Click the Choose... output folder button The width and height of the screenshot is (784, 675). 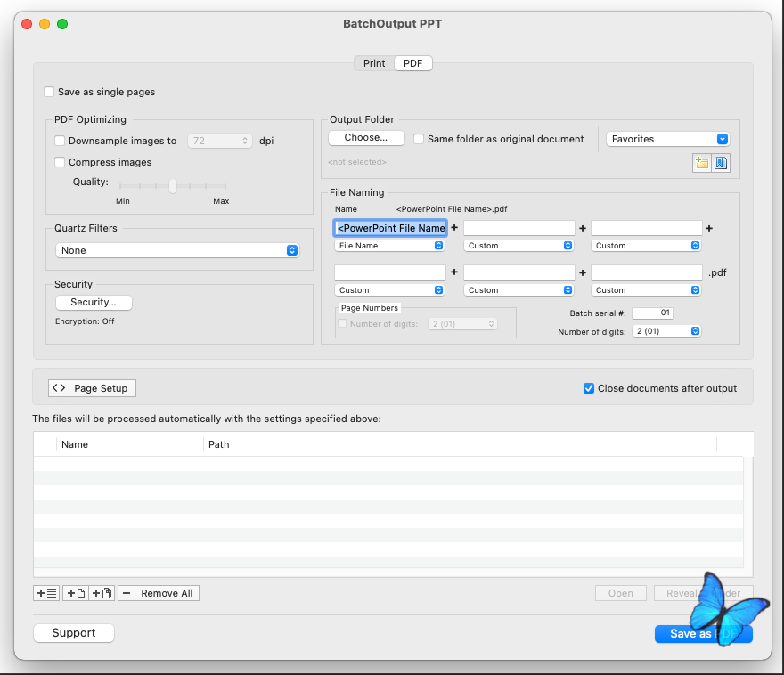click(x=366, y=138)
